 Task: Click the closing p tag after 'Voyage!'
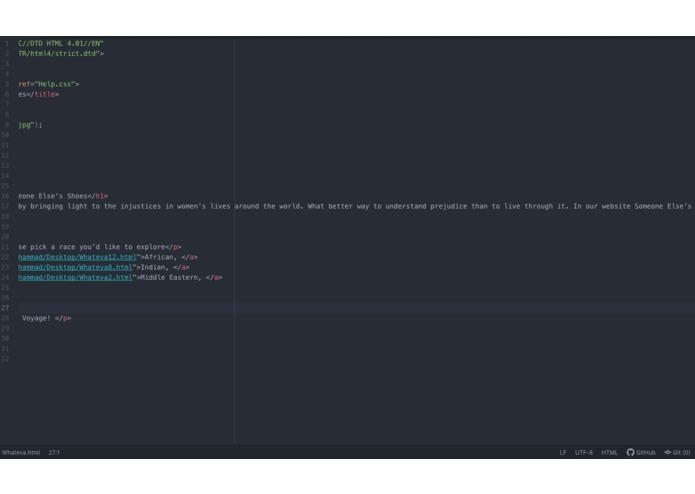point(63,318)
